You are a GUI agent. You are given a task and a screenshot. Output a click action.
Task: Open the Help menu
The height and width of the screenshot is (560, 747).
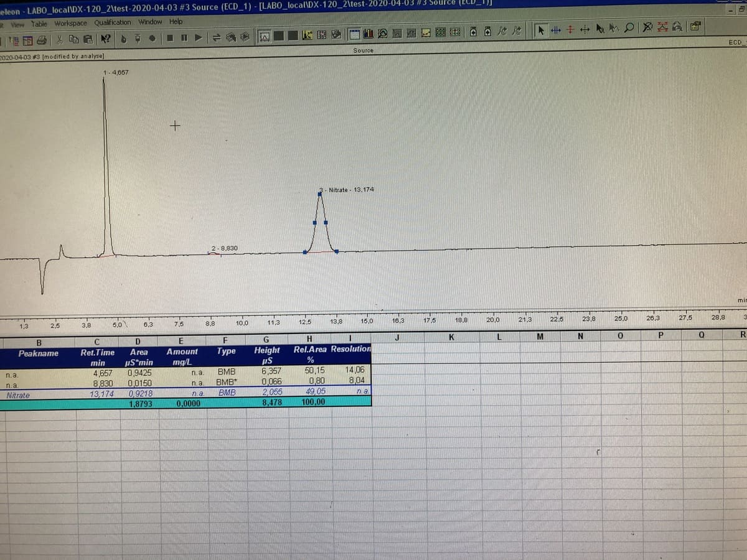point(176,22)
